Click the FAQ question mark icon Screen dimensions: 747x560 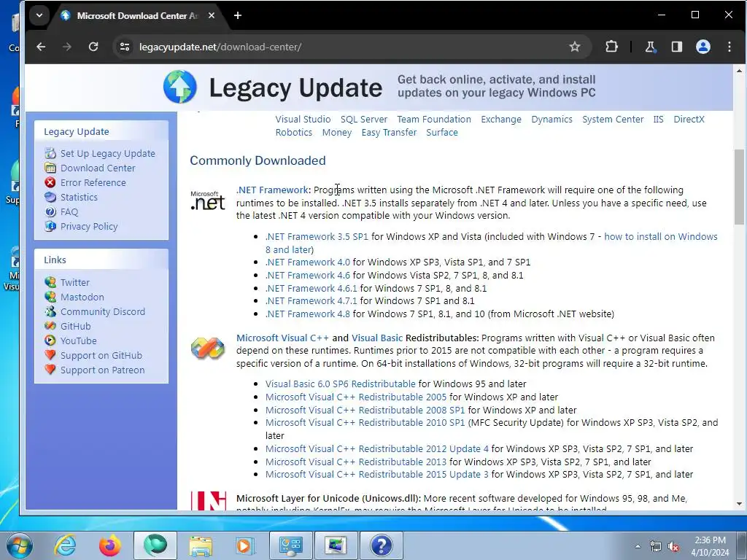(50, 212)
